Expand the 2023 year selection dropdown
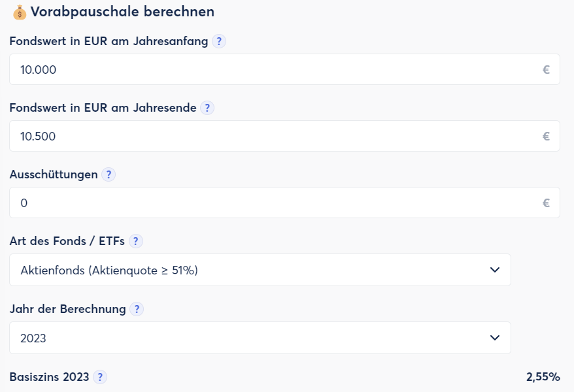574x392 pixels. pyautogui.click(x=260, y=338)
